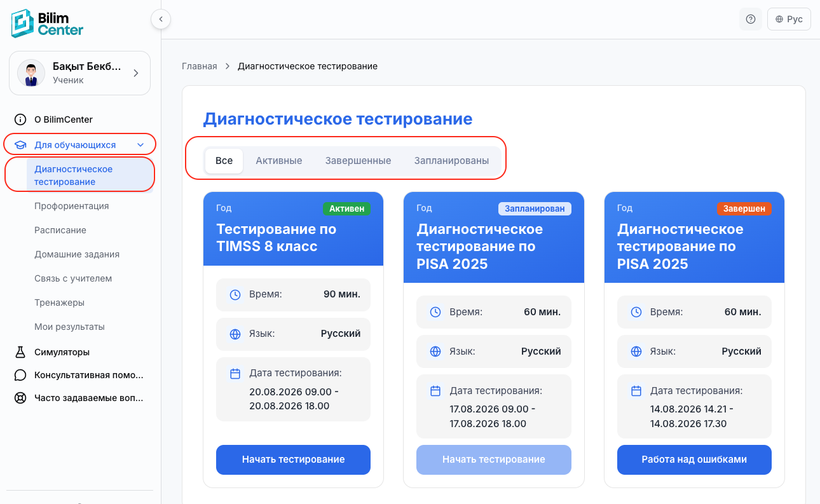Click the calendar icon in the Запланирован PISA card
This screenshot has height=504, width=820.
tap(435, 391)
